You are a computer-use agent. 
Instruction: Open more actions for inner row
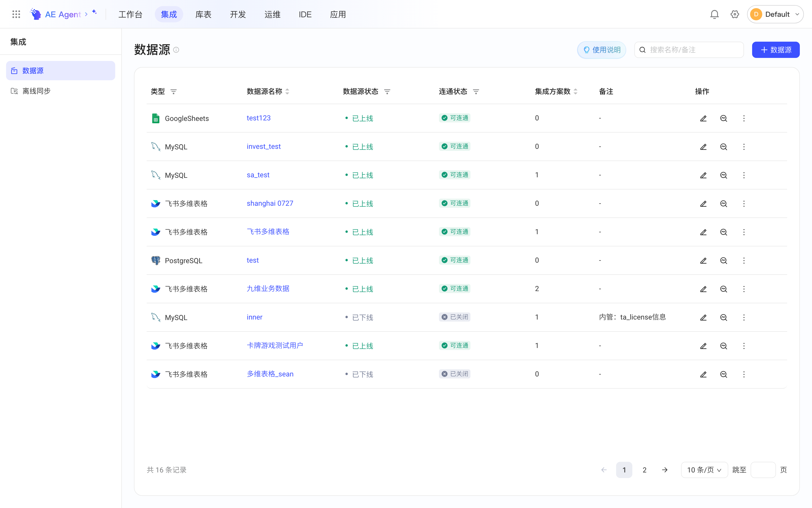pyautogui.click(x=744, y=317)
